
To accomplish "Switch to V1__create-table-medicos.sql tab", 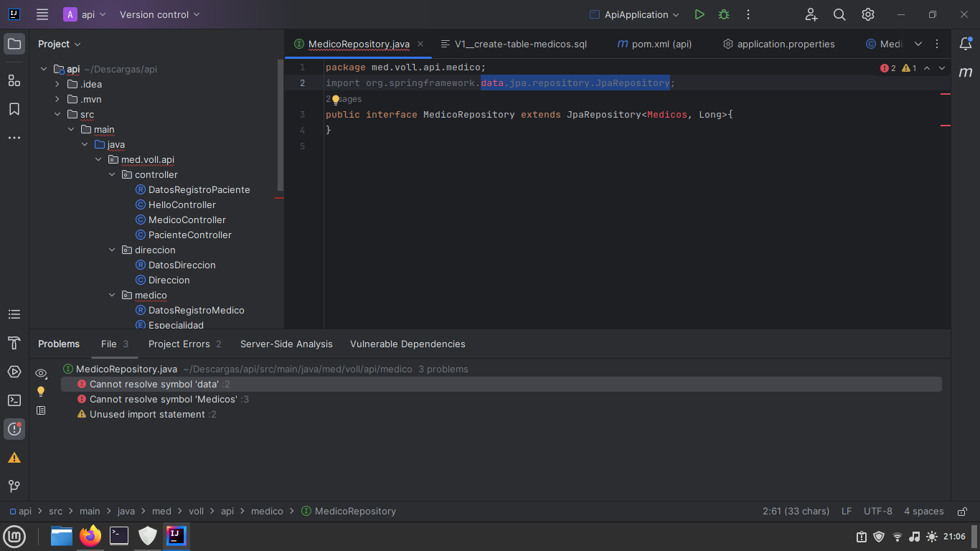I will [513, 44].
